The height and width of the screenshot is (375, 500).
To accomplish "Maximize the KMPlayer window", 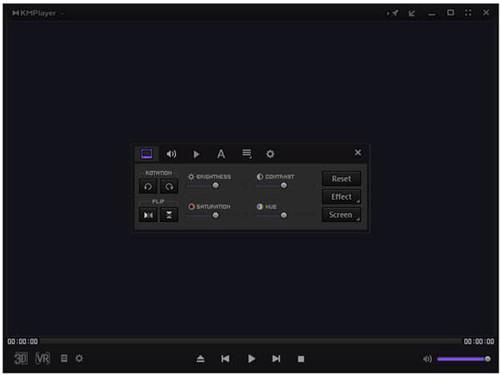I will pyautogui.click(x=450, y=13).
